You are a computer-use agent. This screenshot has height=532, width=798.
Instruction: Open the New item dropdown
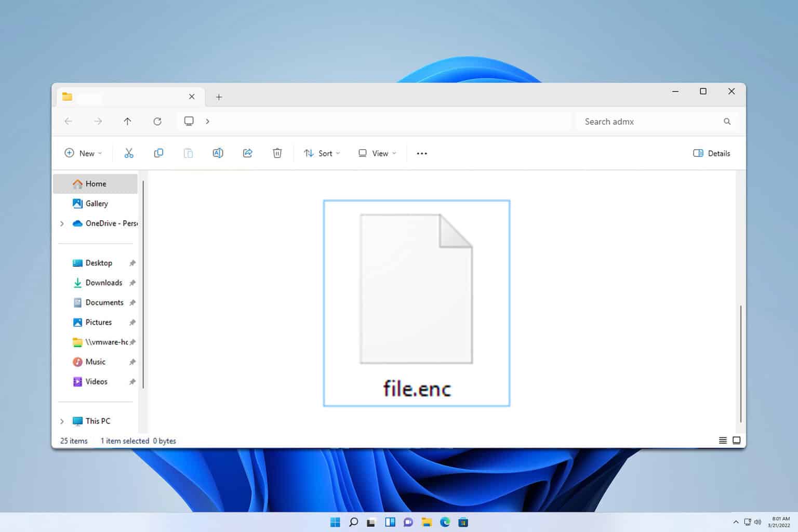pos(83,153)
